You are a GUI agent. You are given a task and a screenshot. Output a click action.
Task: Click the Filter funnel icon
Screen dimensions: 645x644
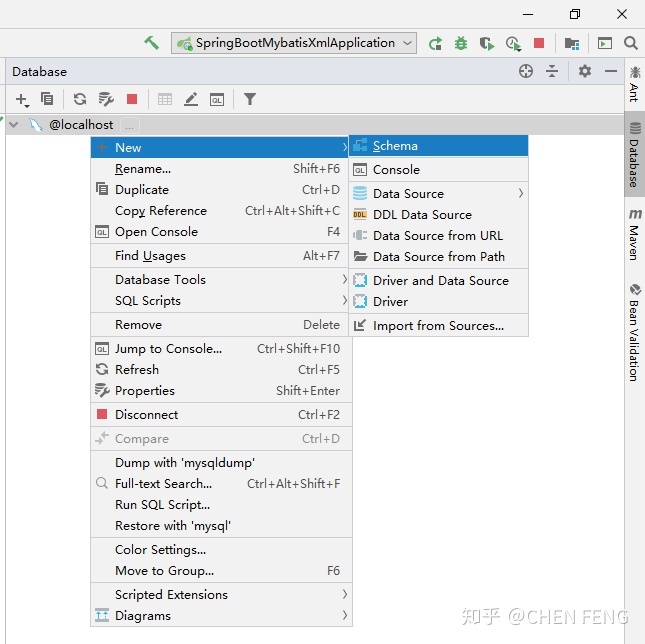pos(250,99)
